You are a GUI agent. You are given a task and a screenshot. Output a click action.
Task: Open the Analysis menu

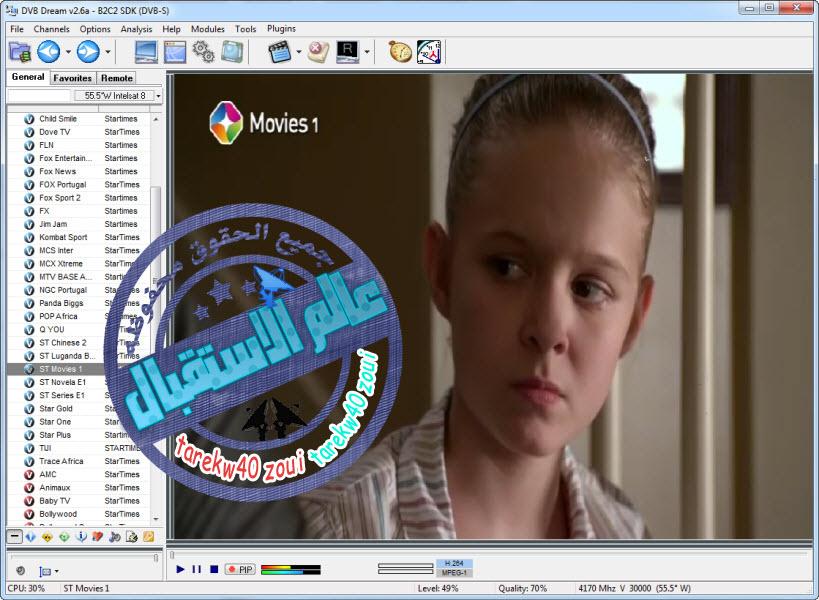point(136,29)
